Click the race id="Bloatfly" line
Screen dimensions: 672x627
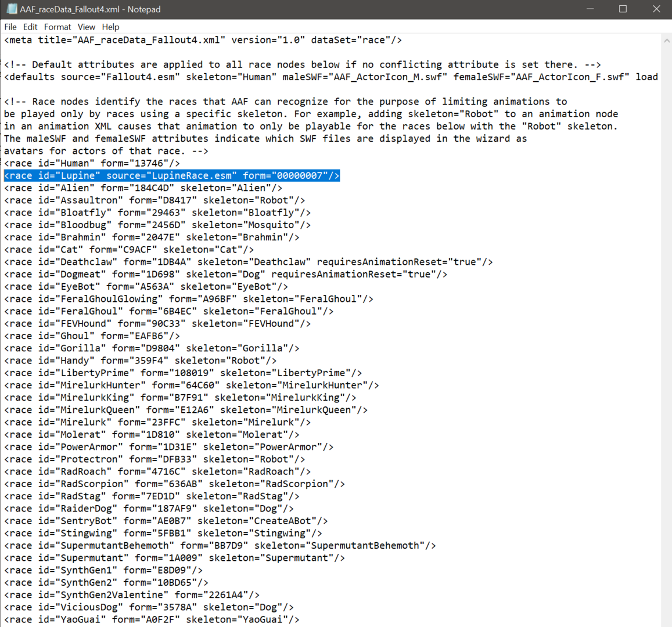pos(157,213)
